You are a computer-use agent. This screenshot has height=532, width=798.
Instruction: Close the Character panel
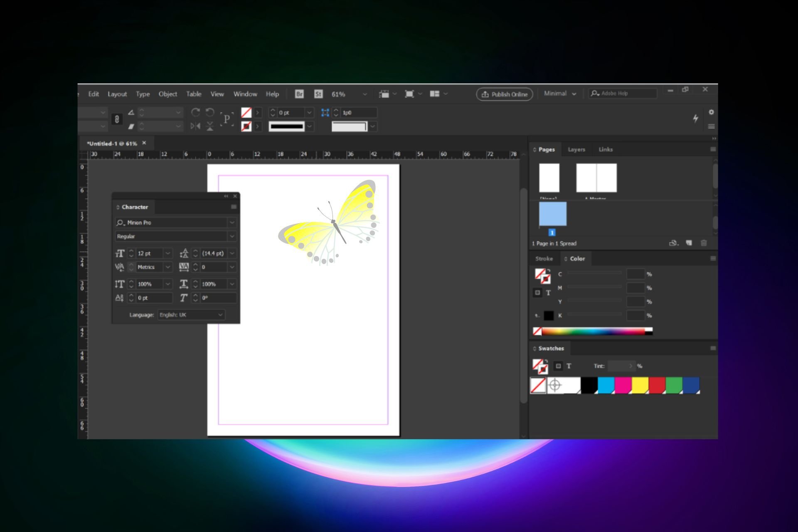click(235, 196)
